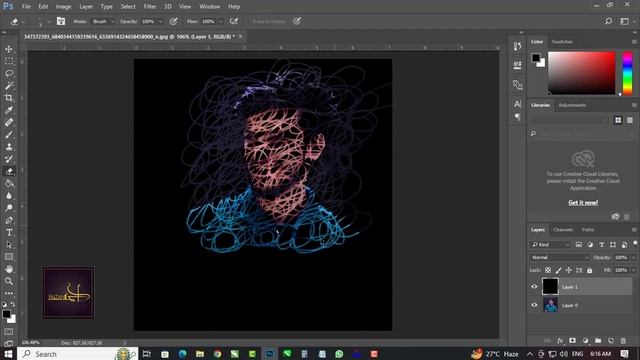Viewport: 640px width, 360px height.
Task: Toggle lock transparent pixels
Action: pos(548,270)
